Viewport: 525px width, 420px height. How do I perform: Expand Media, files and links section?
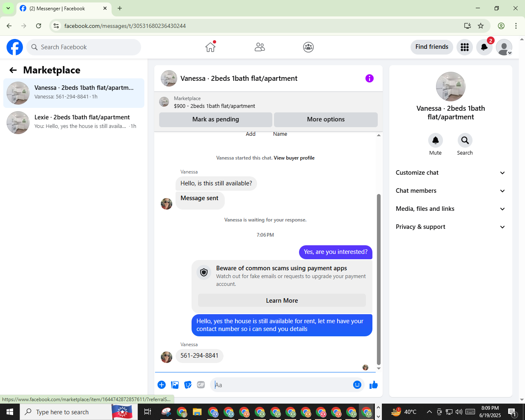tap(451, 209)
